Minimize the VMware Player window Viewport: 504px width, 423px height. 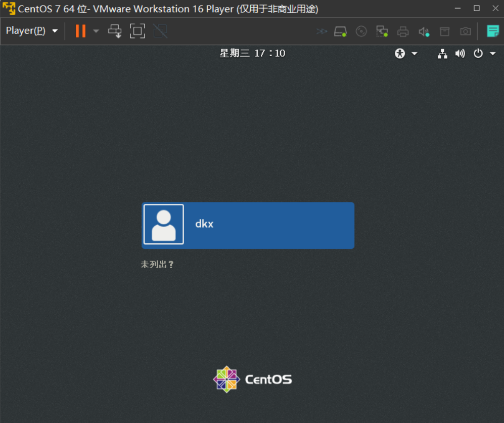[x=457, y=9]
